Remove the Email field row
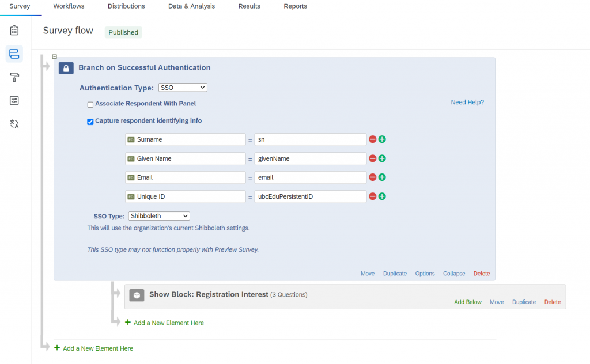The height and width of the screenshot is (364, 590). pyautogui.click(x=373, y=177)
